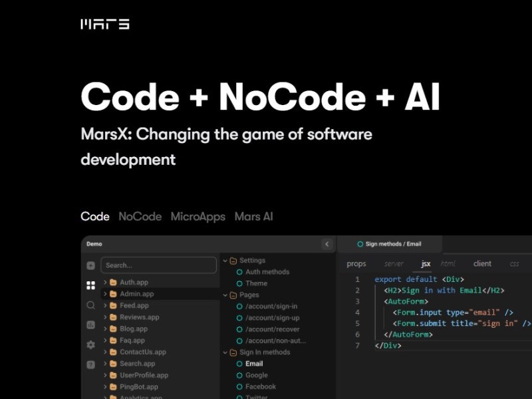Image resolution: width=532 pixels, height=399 pixels.
Task: Collapse the Demo panel with arrow button
Action: coord(327,244)
